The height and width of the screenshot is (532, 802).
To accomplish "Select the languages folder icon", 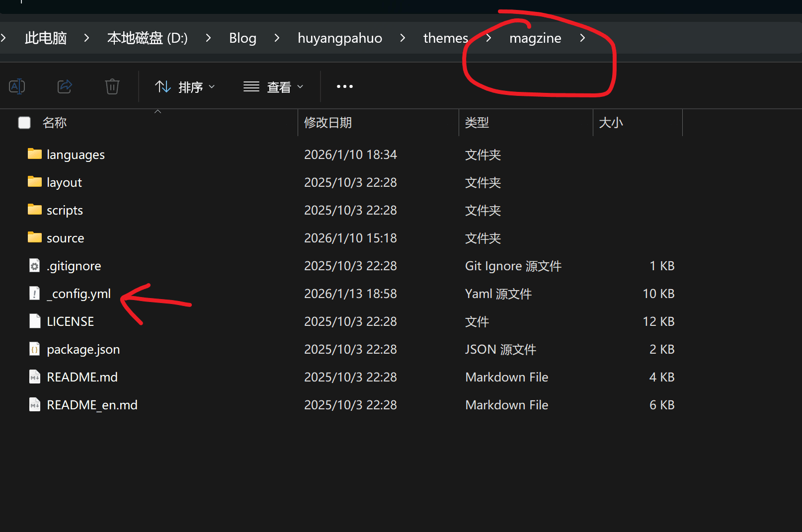I will click(x=34, y=154).
